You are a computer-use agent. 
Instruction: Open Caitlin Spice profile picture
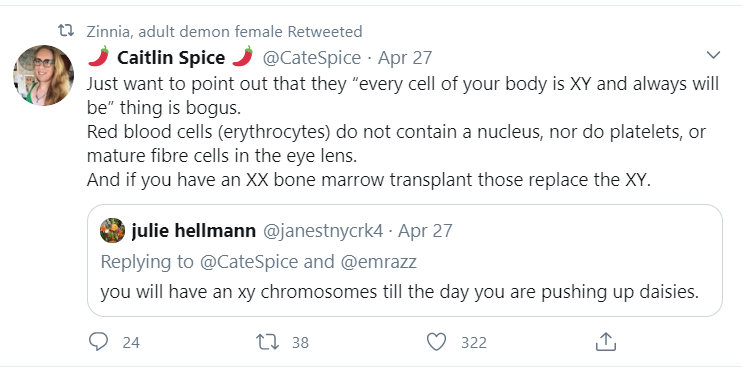44,75
